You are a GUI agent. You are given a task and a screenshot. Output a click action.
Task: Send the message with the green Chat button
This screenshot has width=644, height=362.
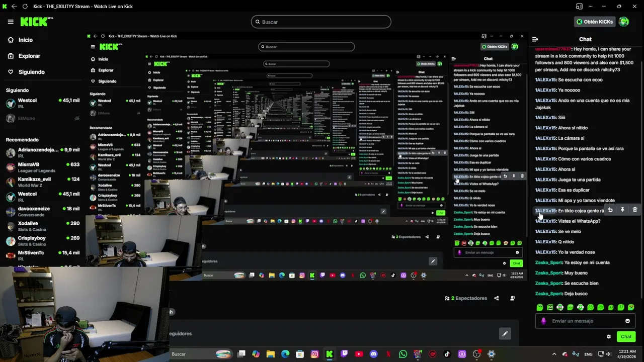(626, 337)
